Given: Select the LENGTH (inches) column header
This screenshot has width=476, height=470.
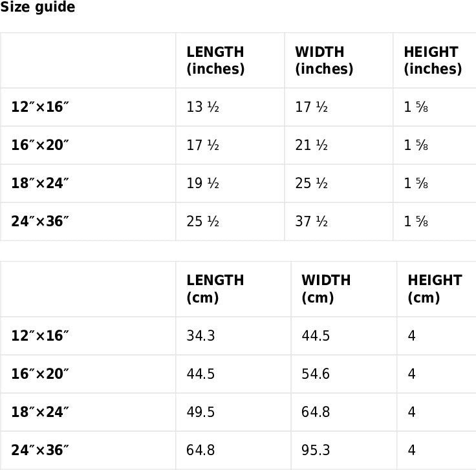Looking at the screenshot, I should [x=215, y=61].
